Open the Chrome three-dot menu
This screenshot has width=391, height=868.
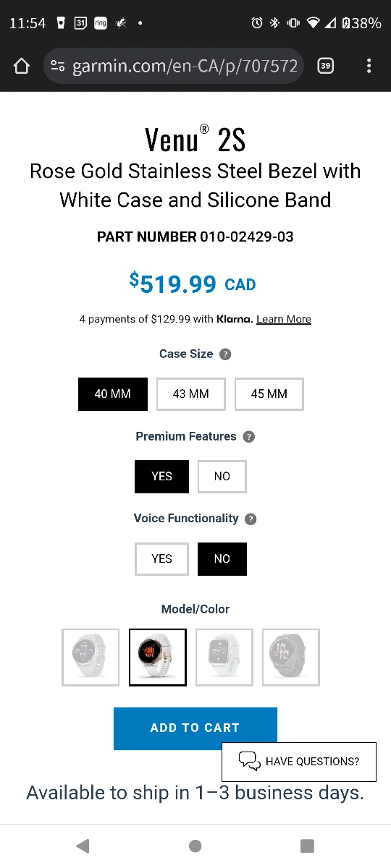coord(369,67)
